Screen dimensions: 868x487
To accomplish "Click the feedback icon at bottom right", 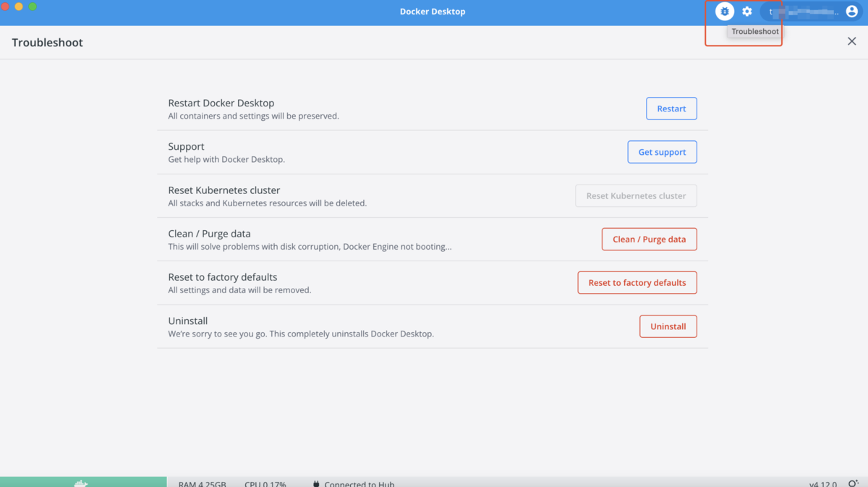I will coord(853,483).
